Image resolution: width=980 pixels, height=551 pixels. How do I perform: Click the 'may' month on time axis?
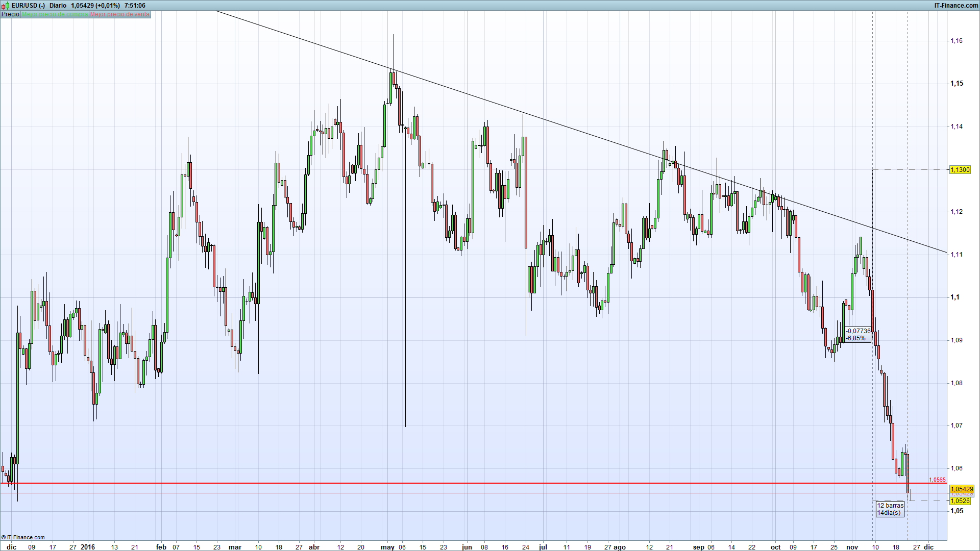click(x=387, y=547)
